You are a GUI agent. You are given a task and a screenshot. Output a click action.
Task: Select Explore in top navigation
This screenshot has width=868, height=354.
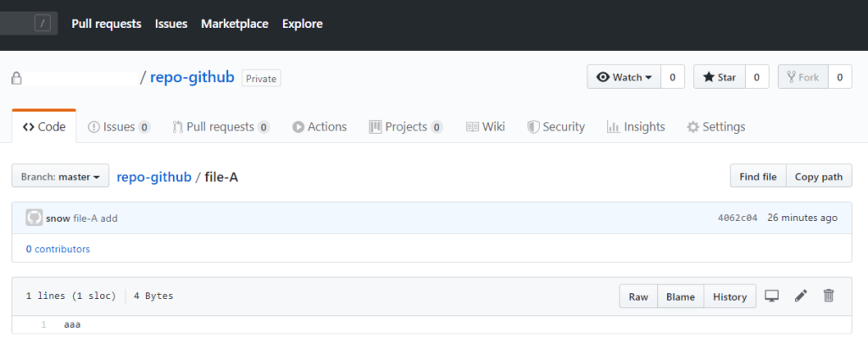(x=303, y=24)
